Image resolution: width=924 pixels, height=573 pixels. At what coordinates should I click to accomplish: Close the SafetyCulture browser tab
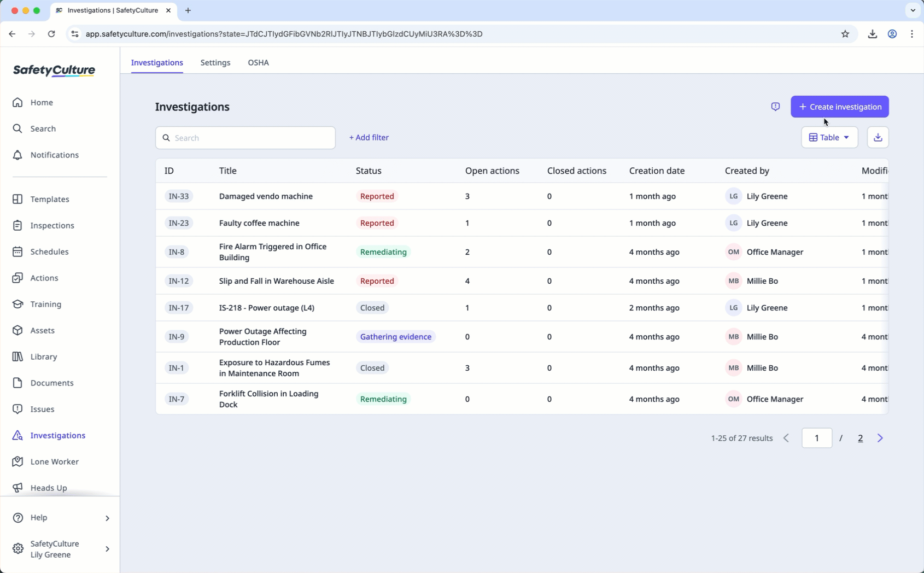pos(168,10)
